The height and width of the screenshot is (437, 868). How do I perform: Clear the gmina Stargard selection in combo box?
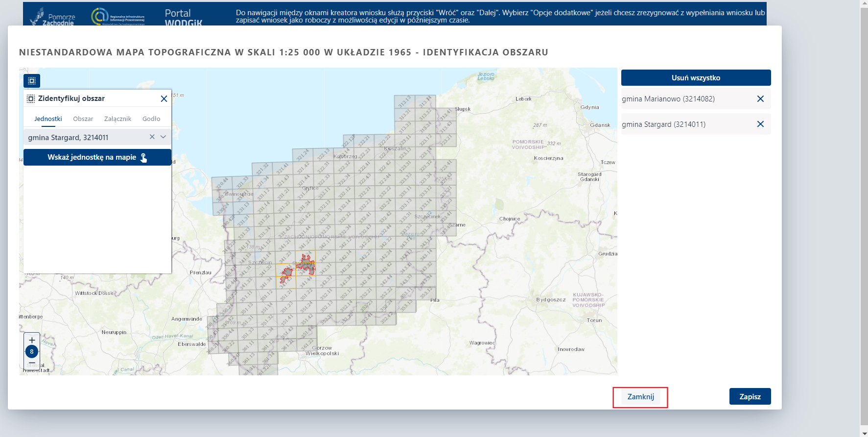[152, 137]
